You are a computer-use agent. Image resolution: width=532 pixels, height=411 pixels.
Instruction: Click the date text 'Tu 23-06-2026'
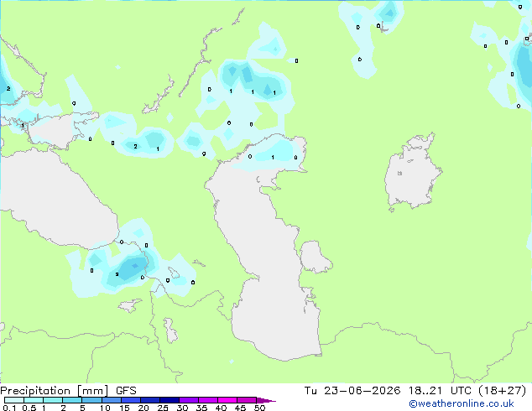(x=352, y=391)
